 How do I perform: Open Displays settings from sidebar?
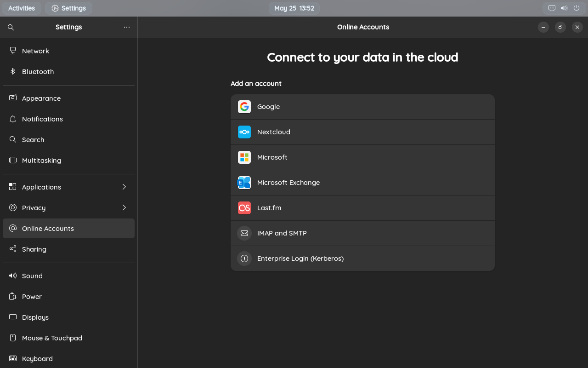click(69, 317)
